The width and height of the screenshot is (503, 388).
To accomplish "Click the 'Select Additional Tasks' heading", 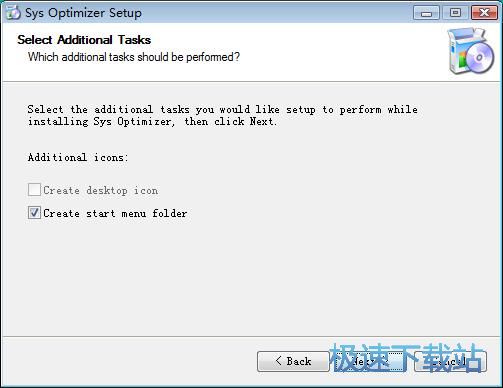I will point(84,40).
